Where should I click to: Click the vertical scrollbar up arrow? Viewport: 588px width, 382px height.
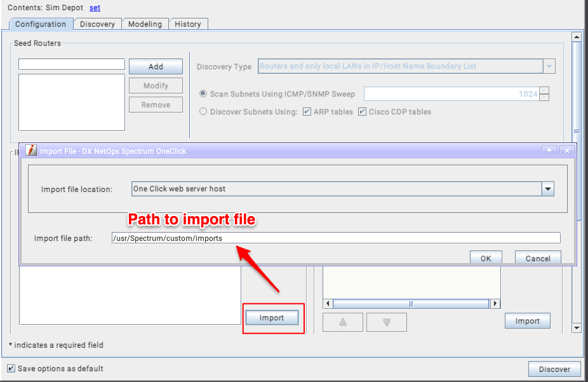click(577, 37)
